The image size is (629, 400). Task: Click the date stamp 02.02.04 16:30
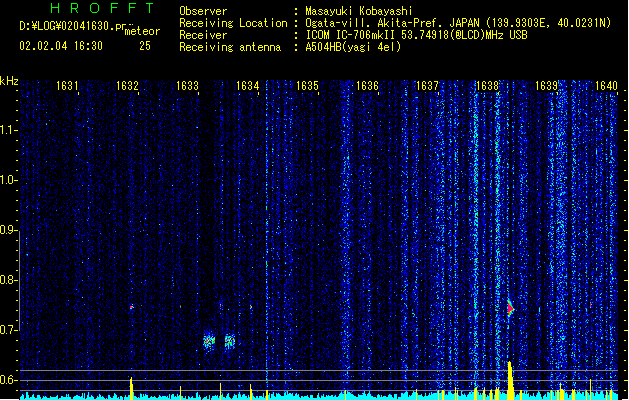coord(61,46)
